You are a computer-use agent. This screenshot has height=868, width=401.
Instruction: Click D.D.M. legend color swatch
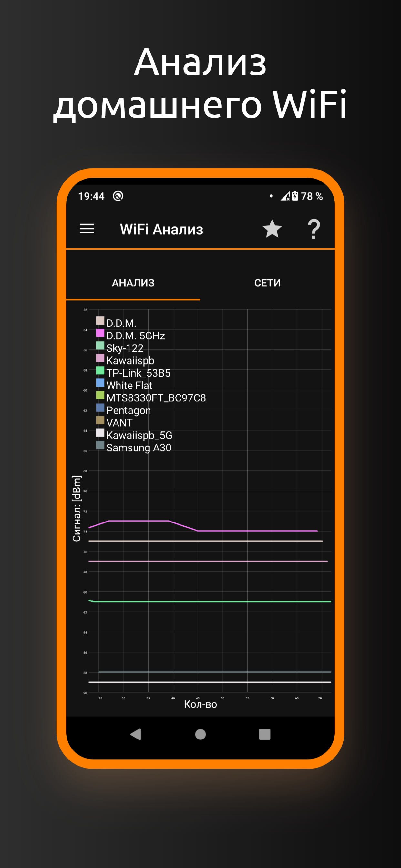click(100, 320)
